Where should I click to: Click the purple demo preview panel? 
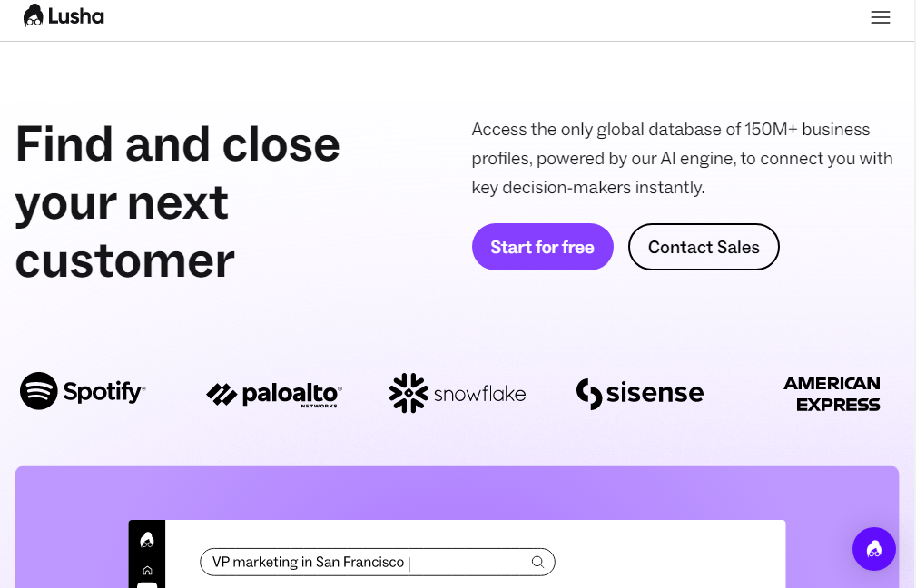tap(457, 526)
